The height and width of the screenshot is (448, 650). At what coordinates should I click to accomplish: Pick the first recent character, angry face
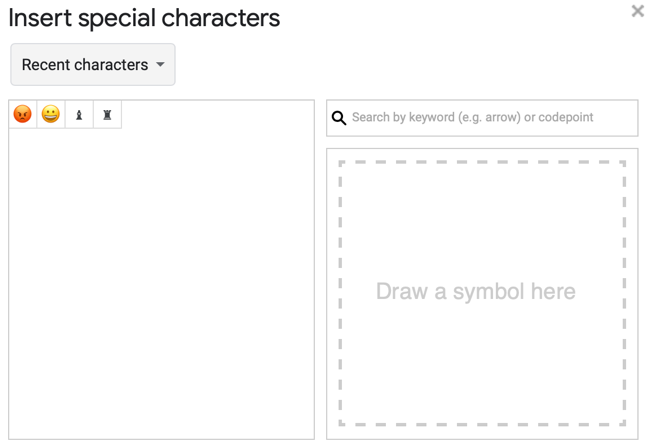pos(23,115)
